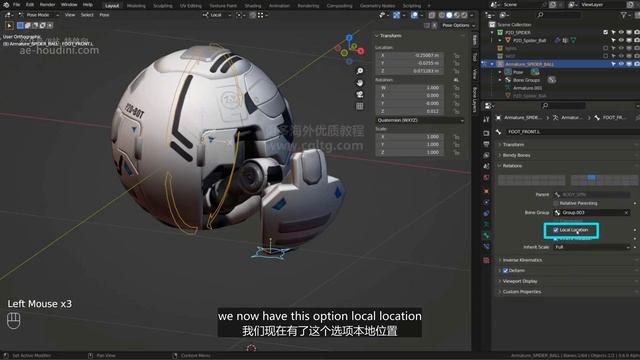640x360 pixels.
Task: Select Armature.003 in outliner
Action: (527, 88)
